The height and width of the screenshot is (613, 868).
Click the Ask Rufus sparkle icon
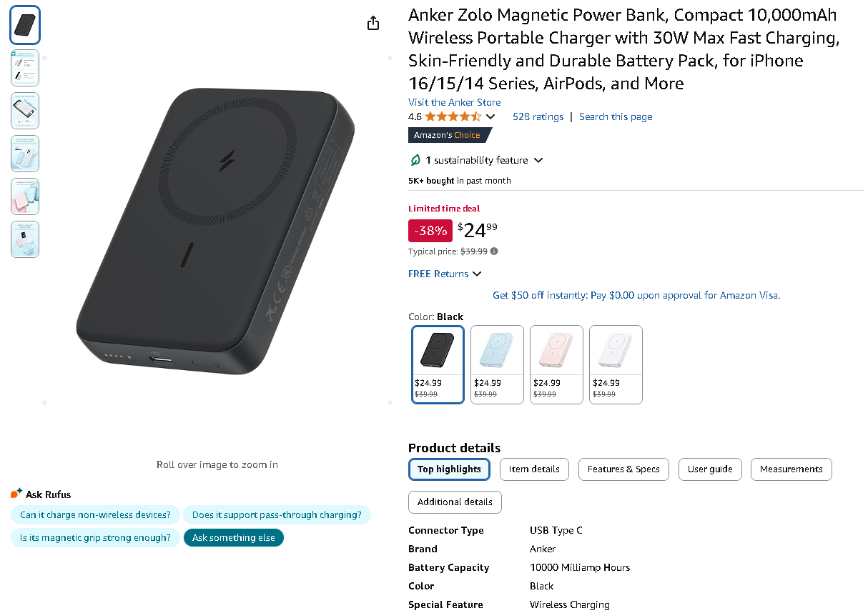point(16,492)
